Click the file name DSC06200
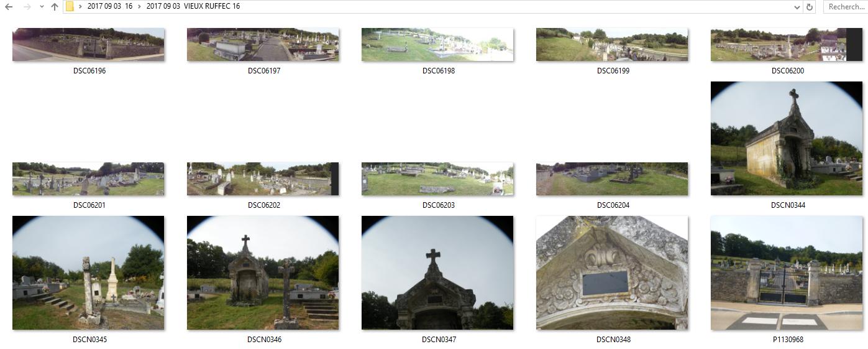The width and height of the screenshot is (868, 349). coord(788,71)
